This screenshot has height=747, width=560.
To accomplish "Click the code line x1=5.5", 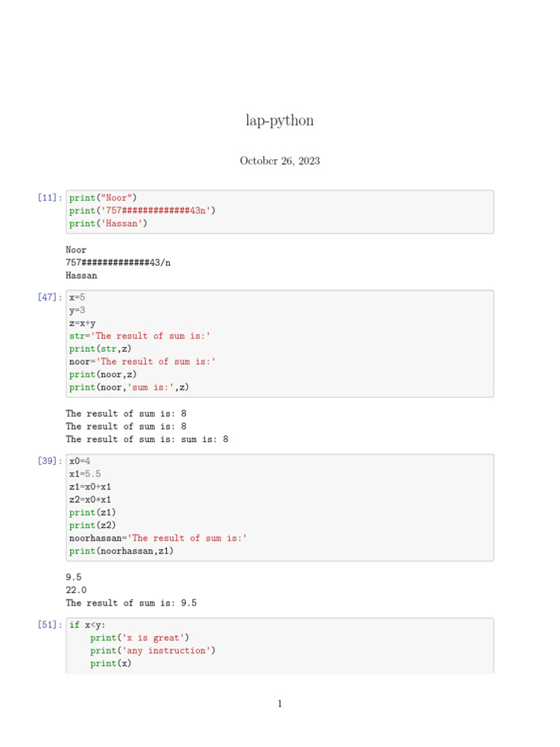I will click(85, 474).
